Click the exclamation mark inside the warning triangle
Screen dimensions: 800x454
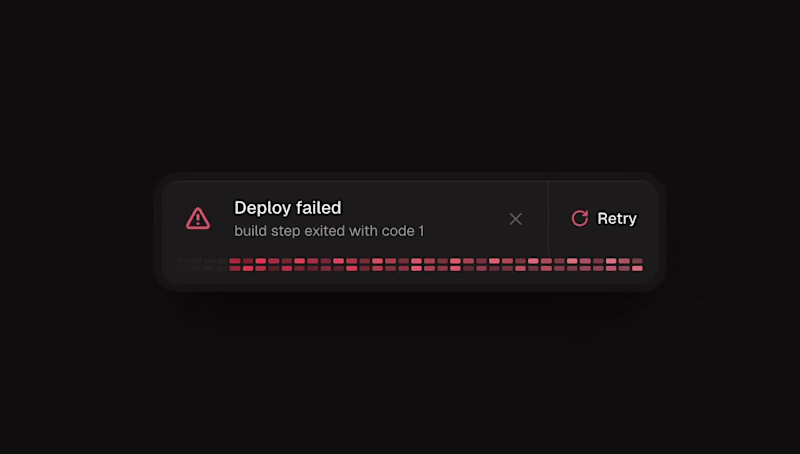[198, 220]
